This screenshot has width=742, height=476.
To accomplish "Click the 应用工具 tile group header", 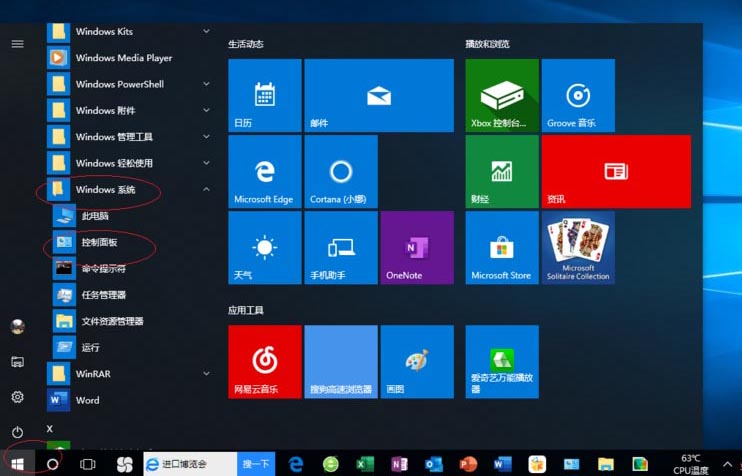I will point(246,310).
